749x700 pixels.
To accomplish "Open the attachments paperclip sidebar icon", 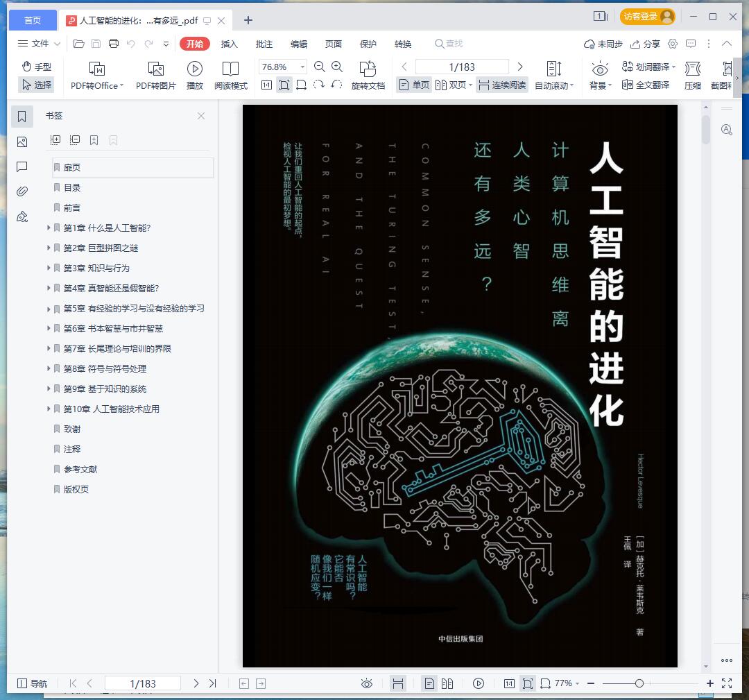I will pyautogui.click(x=22, y=191).
